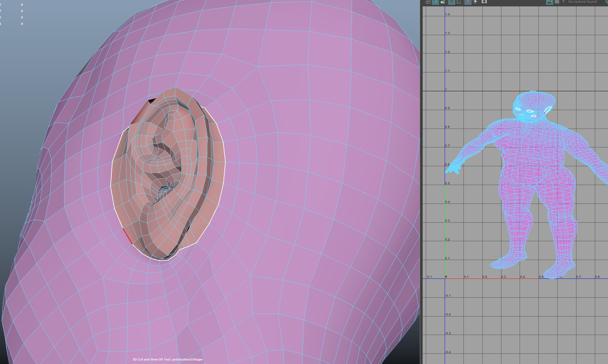Image resolution: width=608 pixels, height=364 pixels.
Task: Open the 'No texture found' texture list
Action: pyautogui.click(x=582, y=2)
